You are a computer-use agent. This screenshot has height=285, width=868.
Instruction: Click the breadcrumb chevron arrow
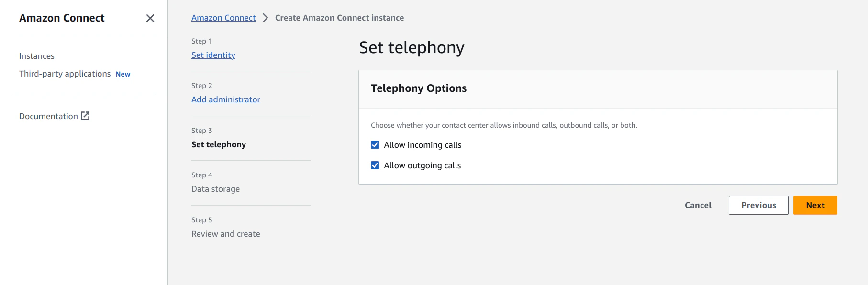[x=265, y=18]
